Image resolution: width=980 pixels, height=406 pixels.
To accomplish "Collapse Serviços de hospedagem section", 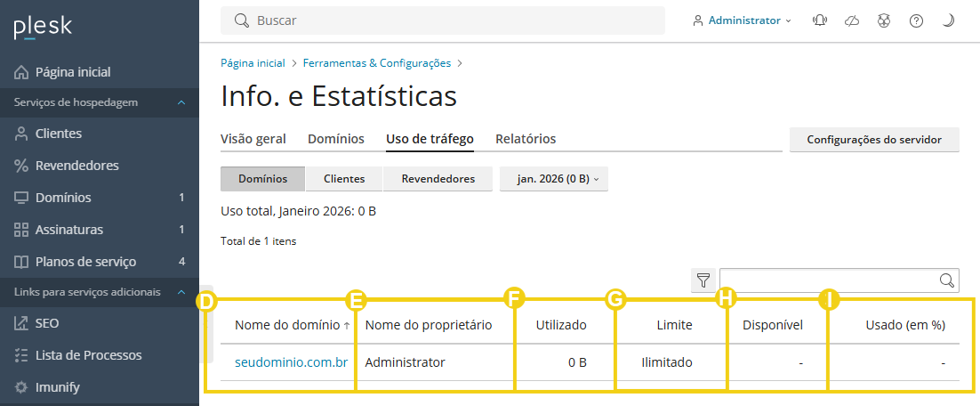I will pyautogui.click(x=181, y=102).
